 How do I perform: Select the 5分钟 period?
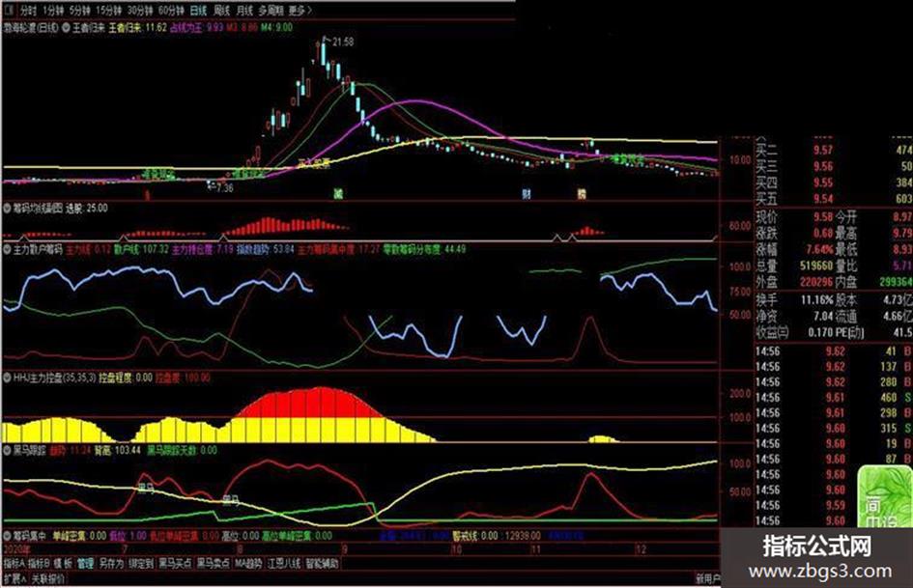(80, 11)
